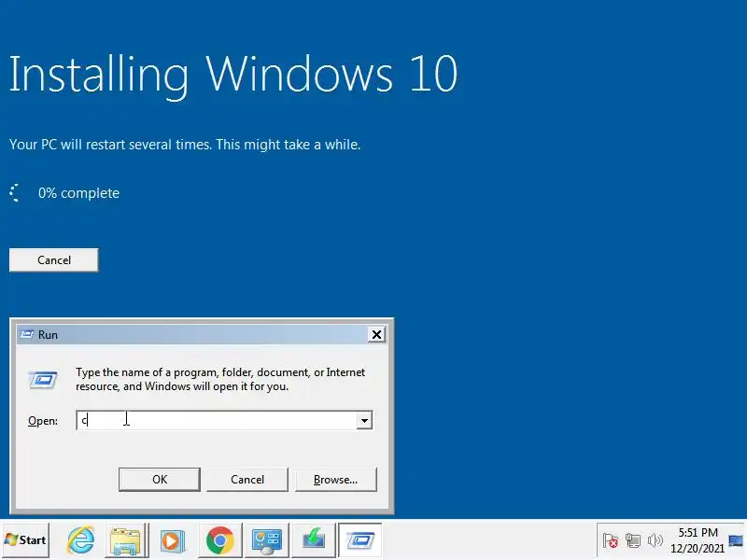Launch Google Chrome from taskbar
The width and height of the screenshot is (747, 560).
(219, 540)
